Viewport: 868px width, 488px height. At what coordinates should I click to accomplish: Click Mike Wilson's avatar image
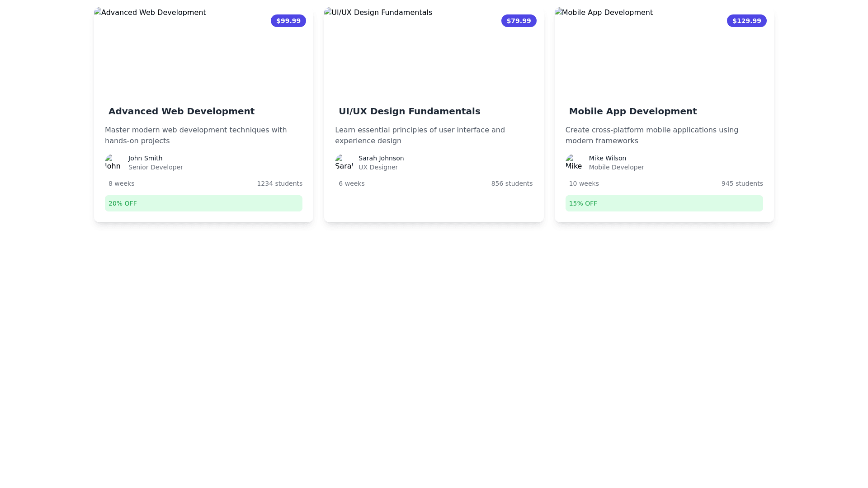[574, 163]
